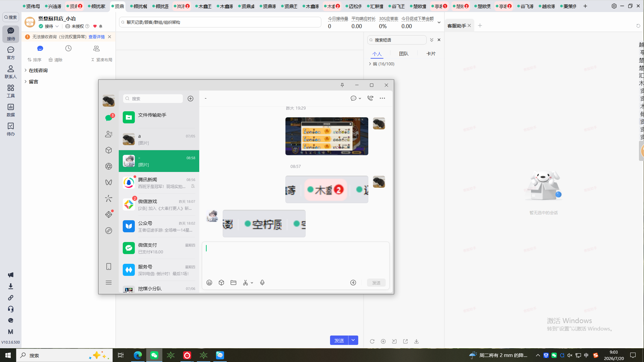Open the WeChat hamburger settings menu
Image resolution: width=644 pixels, height=362 pixels.
click(109, 283)
